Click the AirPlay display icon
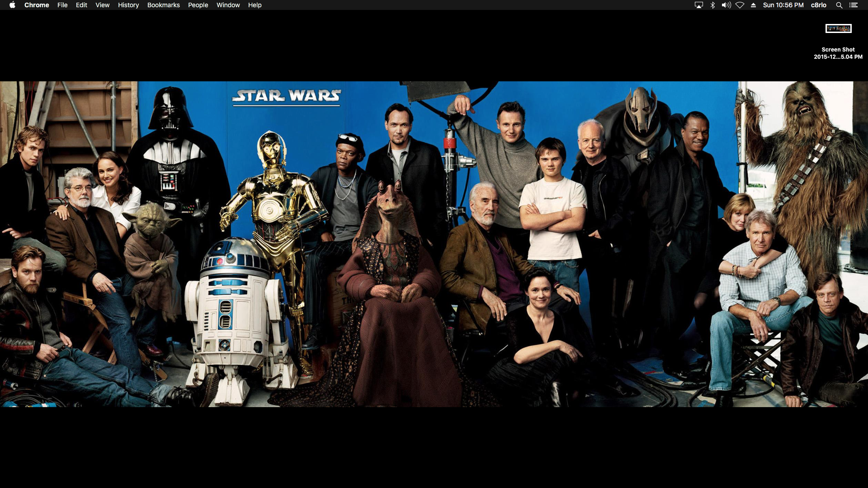 point(699,5)
